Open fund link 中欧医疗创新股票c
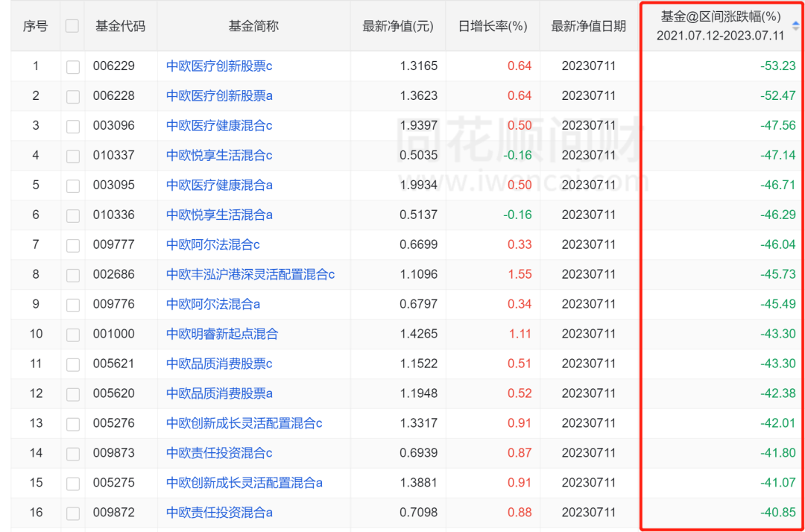Screen dimensions: 805x532 [219, 66]
